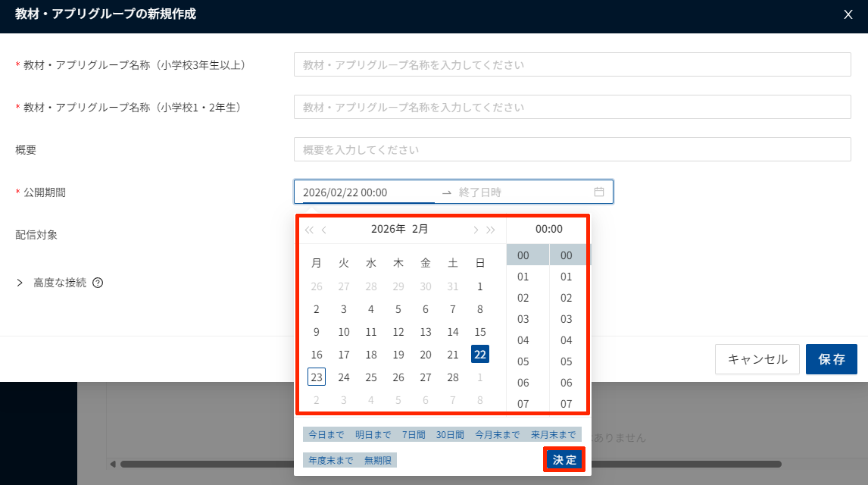This screenshot has height=485, width=868.
Task: Click the キャンセル button
Action: point(757,359)
